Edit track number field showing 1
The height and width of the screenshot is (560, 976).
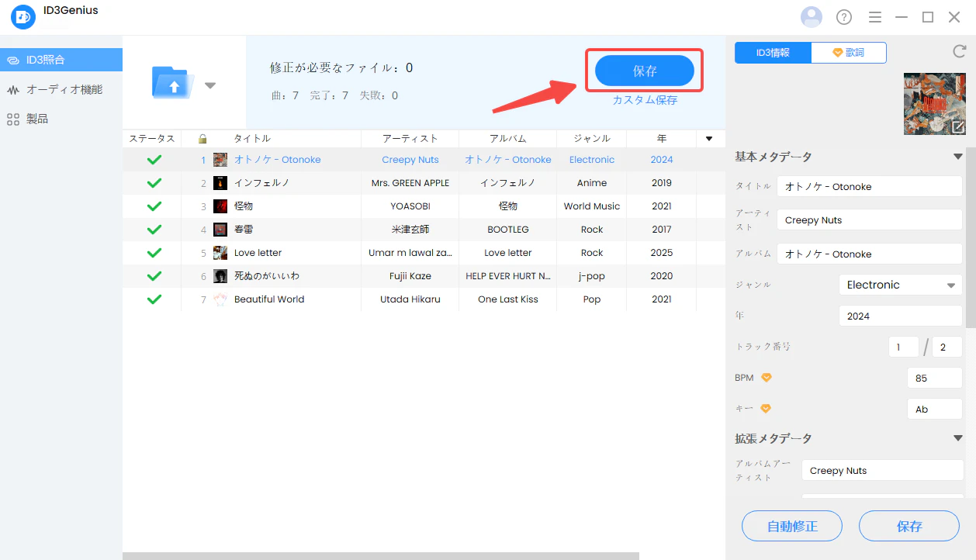coord(904,347)
